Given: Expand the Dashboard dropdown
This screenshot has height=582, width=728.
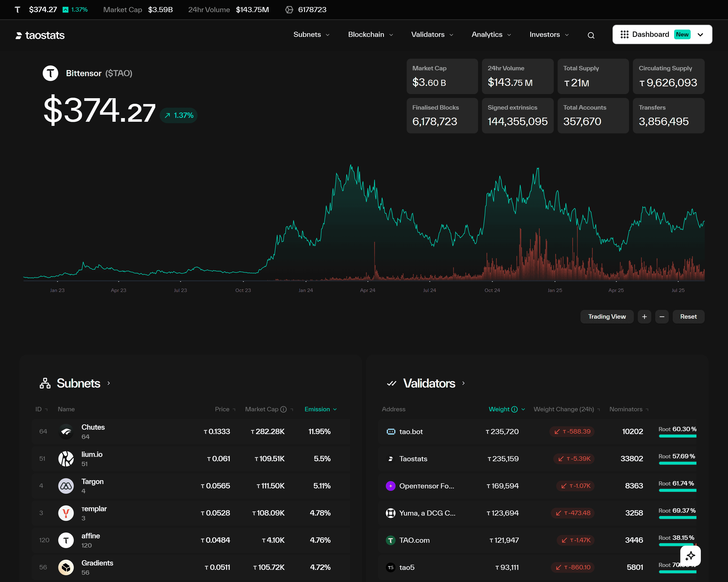Looking at the screenshot, I should coord(700,34).
